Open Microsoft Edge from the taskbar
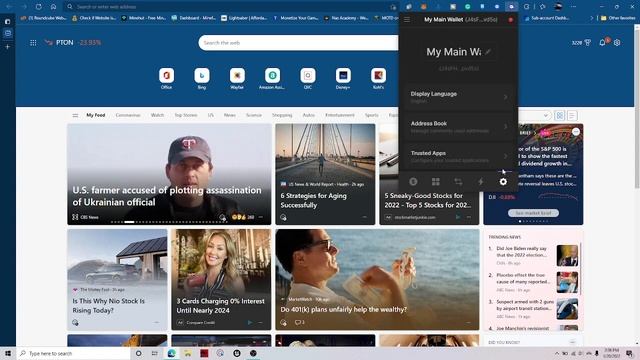Screen dimensions: 640x360 171,353
